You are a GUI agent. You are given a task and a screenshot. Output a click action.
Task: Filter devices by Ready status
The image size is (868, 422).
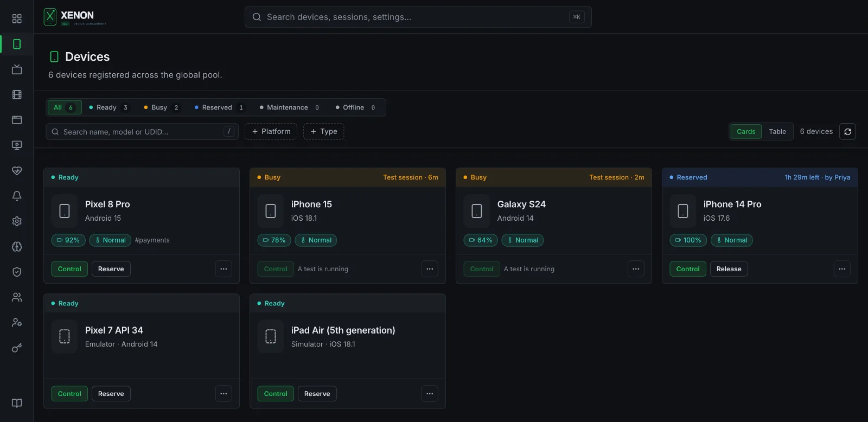109,107
